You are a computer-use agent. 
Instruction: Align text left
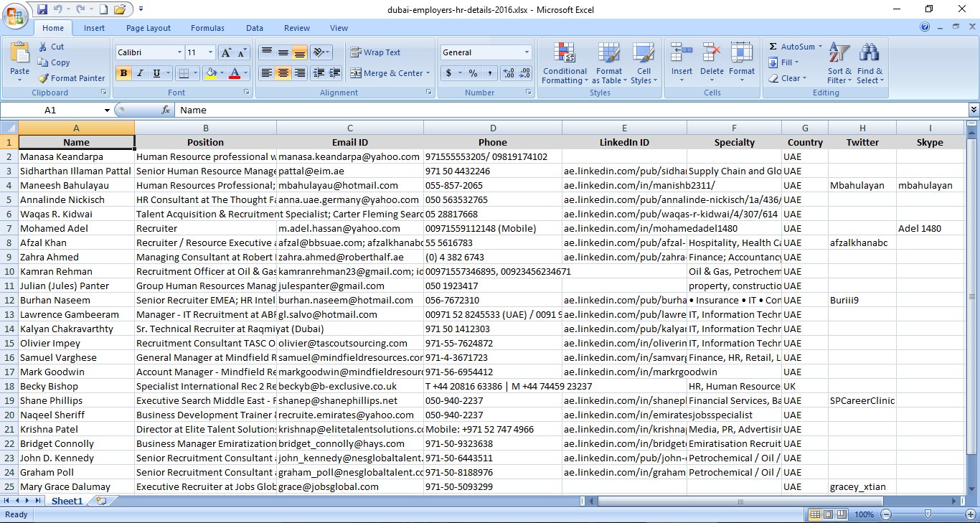[x=267, y=72]
